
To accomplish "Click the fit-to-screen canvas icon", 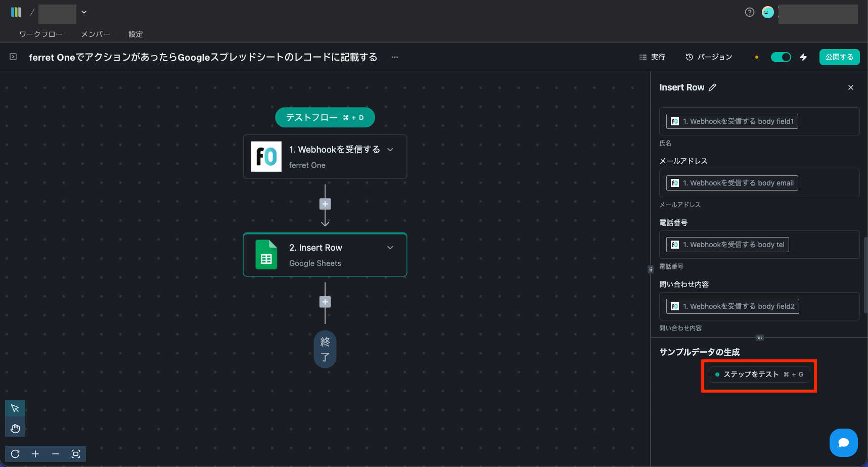I will [76, 454].
